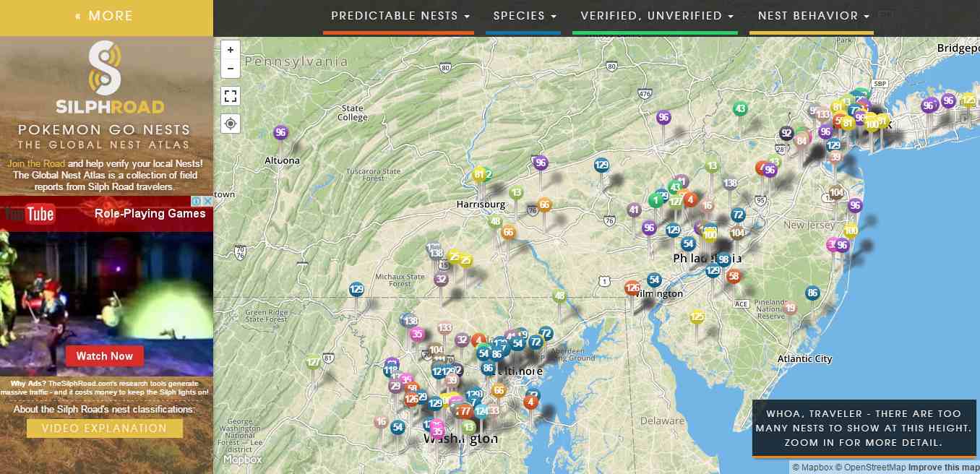Collapse sidebar with « MORE button
Screen dimensions: 980x474
tap(106, 16)
